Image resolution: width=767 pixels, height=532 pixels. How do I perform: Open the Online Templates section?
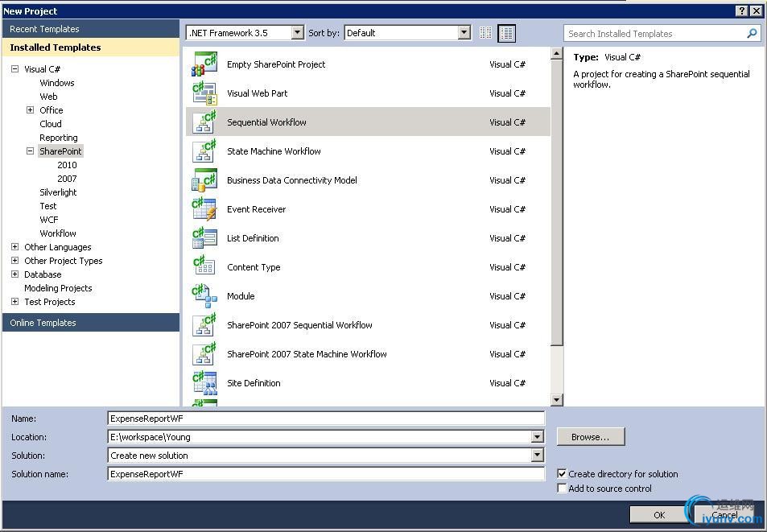[91, 323]
